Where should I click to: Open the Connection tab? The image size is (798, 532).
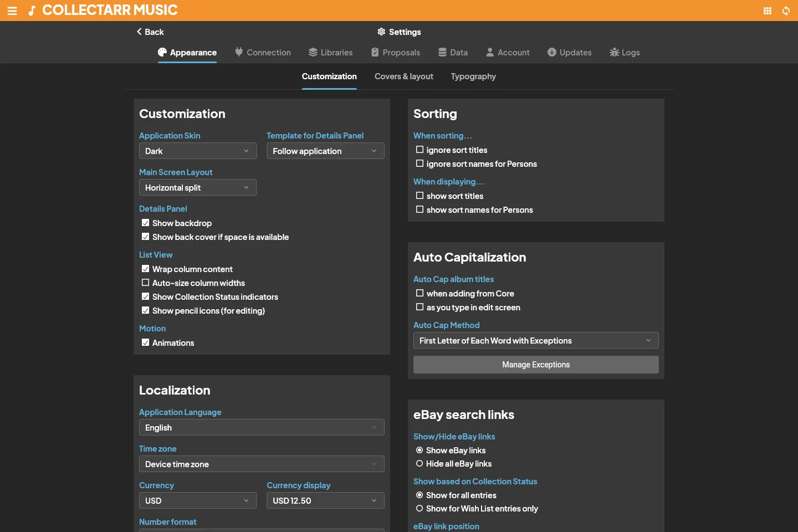(x=263, y=52)
